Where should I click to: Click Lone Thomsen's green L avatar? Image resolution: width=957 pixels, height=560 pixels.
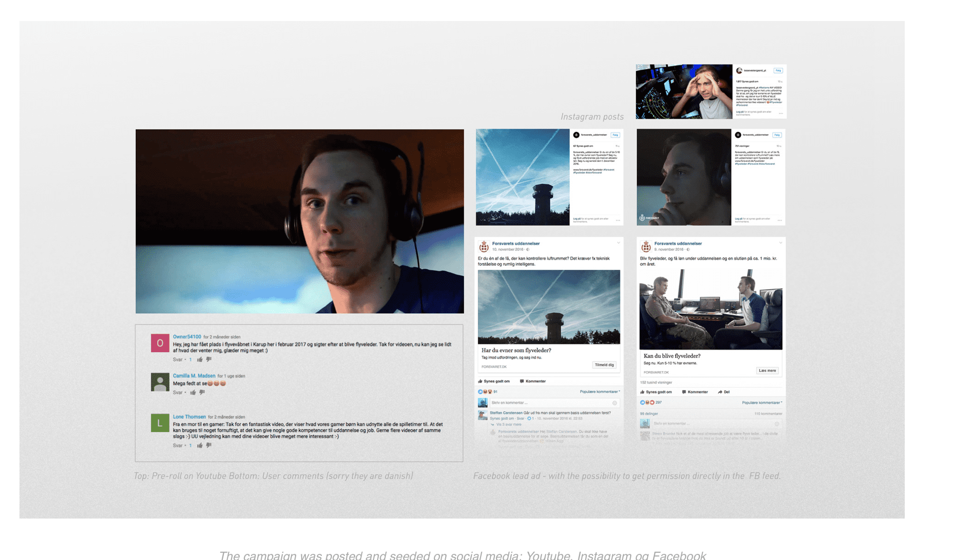160,423
